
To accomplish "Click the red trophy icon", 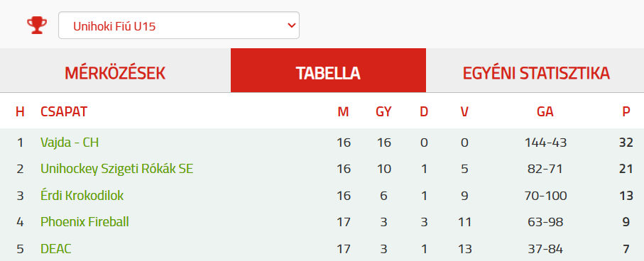I will pos(37,26).
